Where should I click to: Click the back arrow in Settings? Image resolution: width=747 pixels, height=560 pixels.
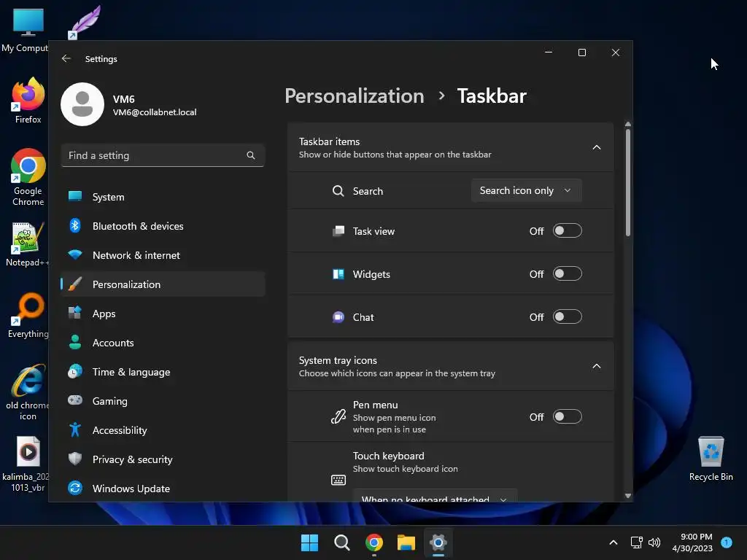click(66, 58)
